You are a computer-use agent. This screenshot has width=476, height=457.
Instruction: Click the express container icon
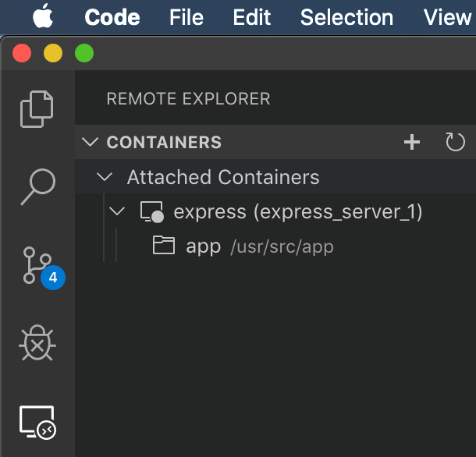(x=151, y=211)
